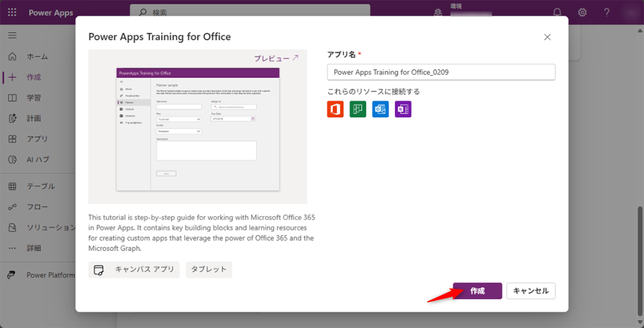
Task: Open help question mark icon
Action: click(x=607, y=13)
